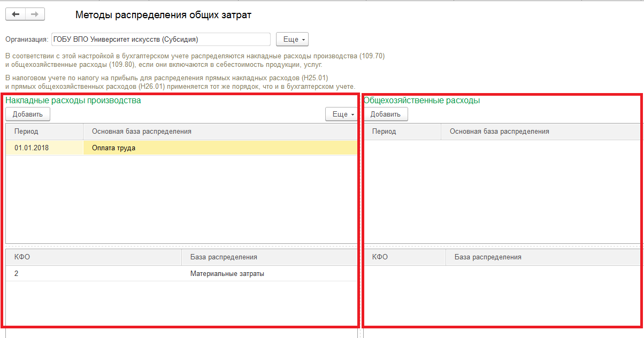
Task: Click the Накладные расходы производства title
Action: 73,100
